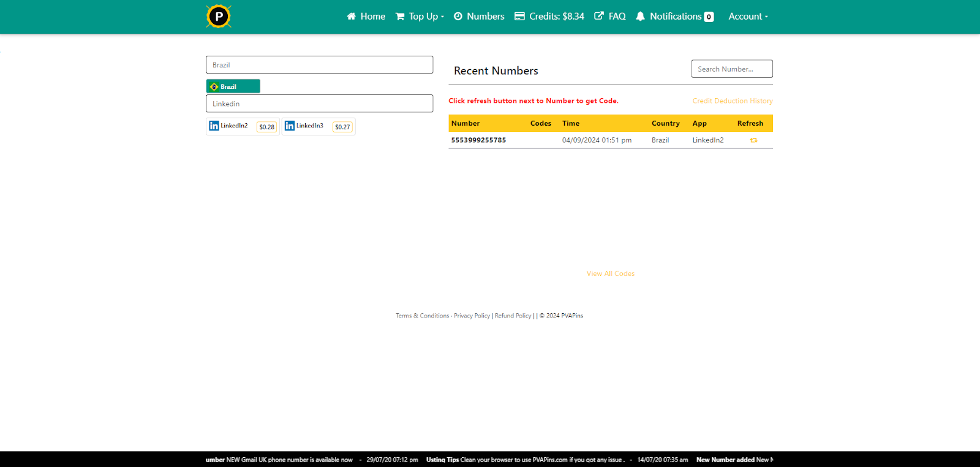Viewport: 980px width, 467px height.
Task: Click the Usting Tips ticker message
Action: click(526, 460)
